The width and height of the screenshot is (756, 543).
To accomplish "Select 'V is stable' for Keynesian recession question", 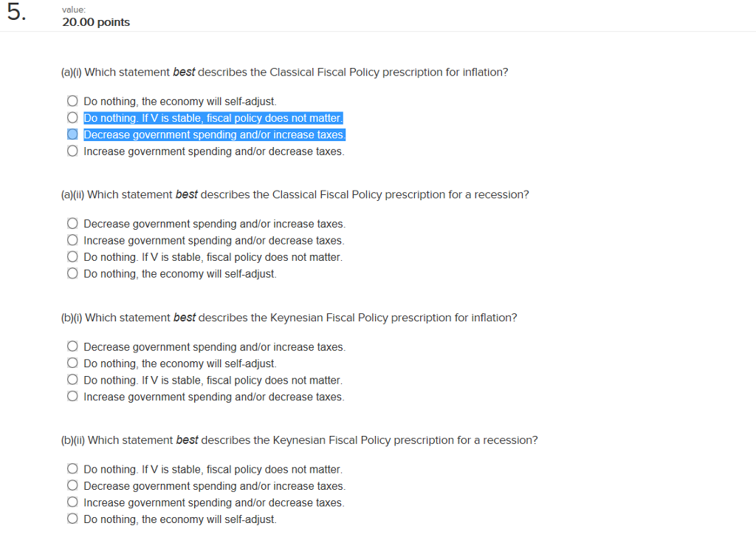I will coord(72,469).
